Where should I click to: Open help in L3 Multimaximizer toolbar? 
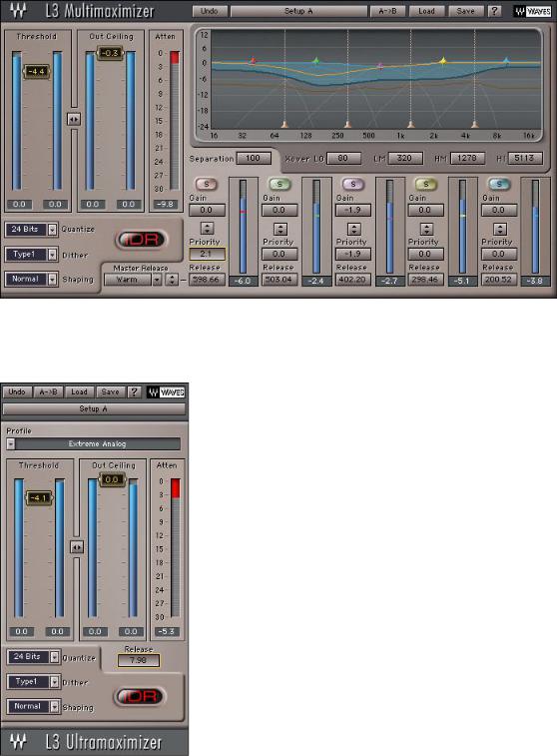pyautogui.click(x=494, y=11)
